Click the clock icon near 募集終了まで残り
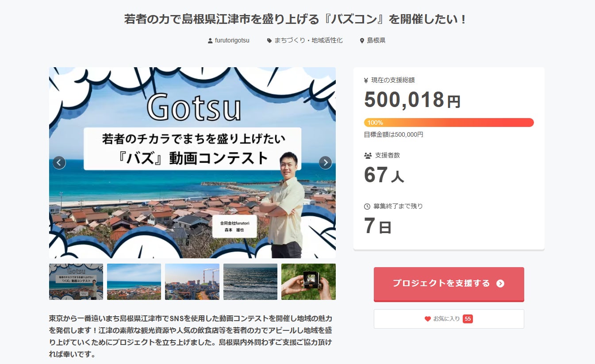595x364 pixels. (367, 206)
